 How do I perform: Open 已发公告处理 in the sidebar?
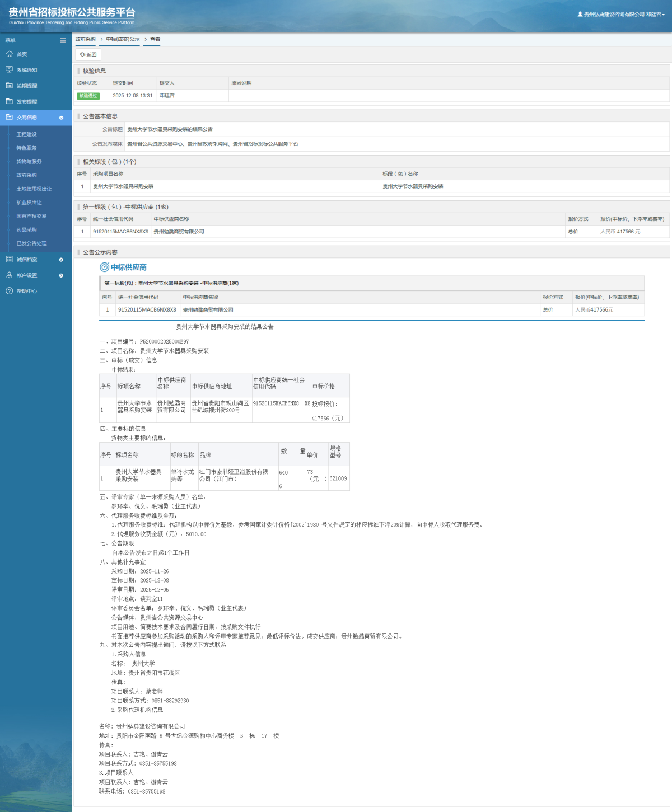[31, 243]
